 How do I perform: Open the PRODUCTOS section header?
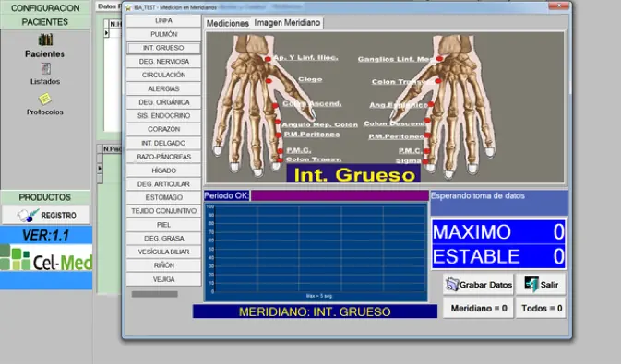(x=45, y=197)
